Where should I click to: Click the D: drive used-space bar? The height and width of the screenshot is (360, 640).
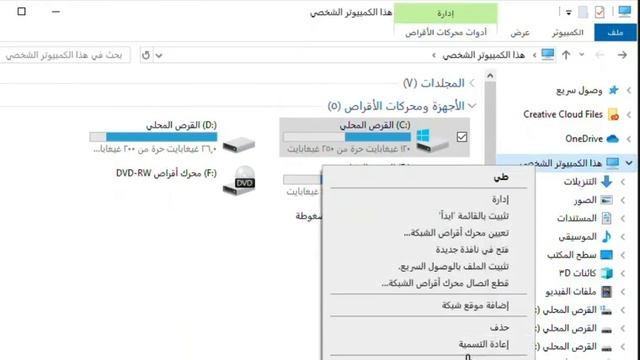point(153,137)
